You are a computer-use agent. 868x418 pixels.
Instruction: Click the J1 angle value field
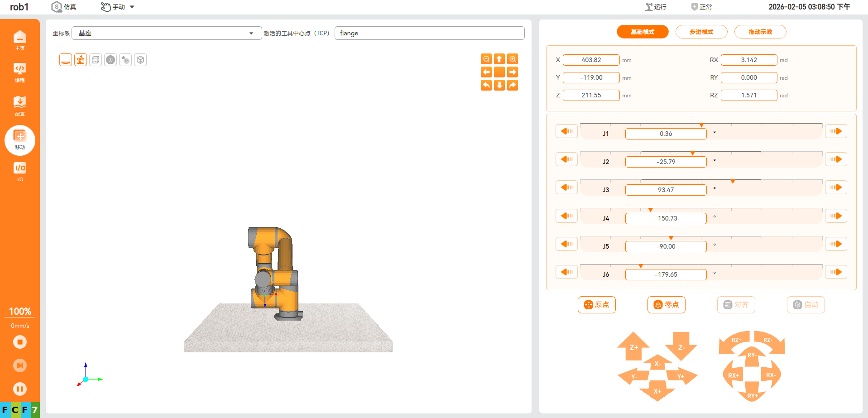pyautogui.click(x=666, y=134)
